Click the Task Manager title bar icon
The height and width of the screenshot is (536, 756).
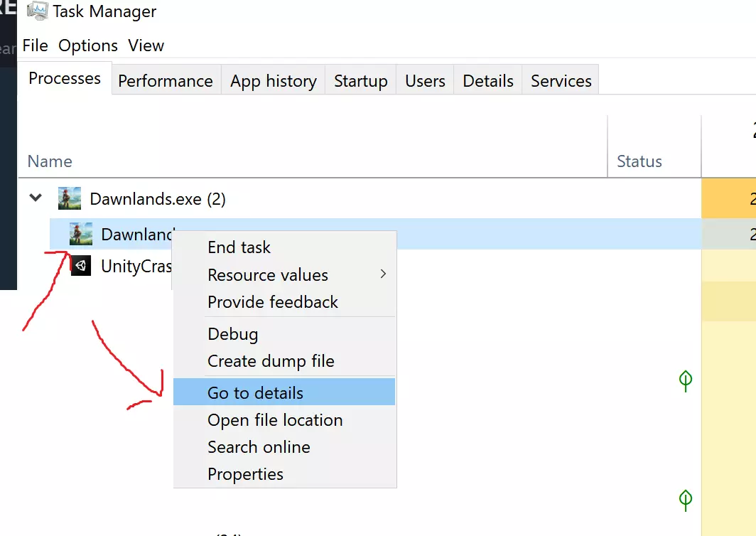[37, 11]
